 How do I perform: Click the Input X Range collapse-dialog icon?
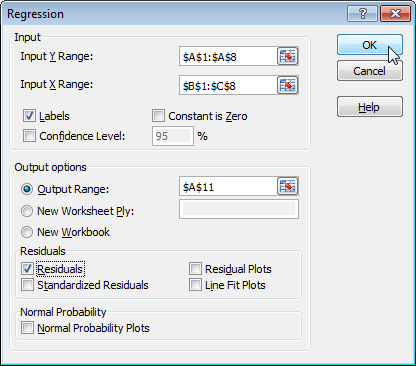coord(288,85)
